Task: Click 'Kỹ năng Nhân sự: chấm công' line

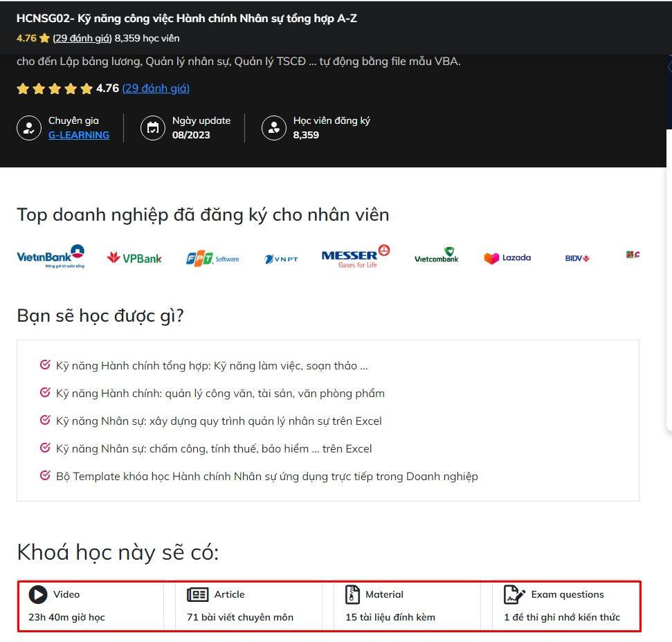Action: click(x=214, y=448)
